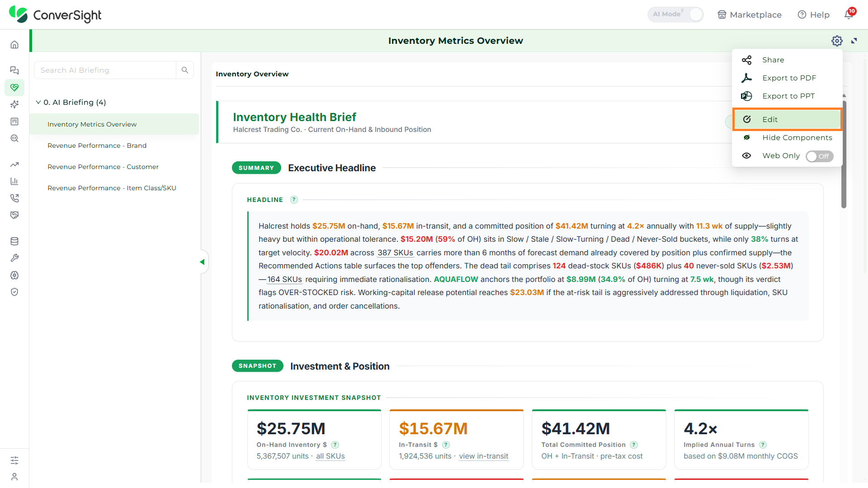The image size is (868, 488).
Task: Toggle the Web Only switch
Action: click(819, 156)
